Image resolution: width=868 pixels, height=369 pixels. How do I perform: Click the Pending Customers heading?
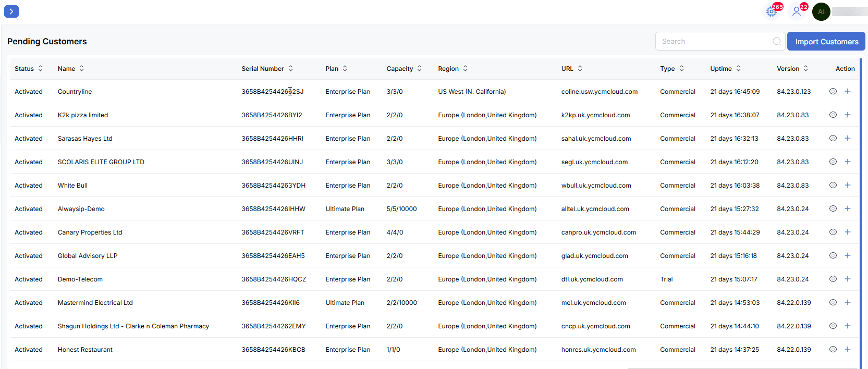click(x=47, y=41)
